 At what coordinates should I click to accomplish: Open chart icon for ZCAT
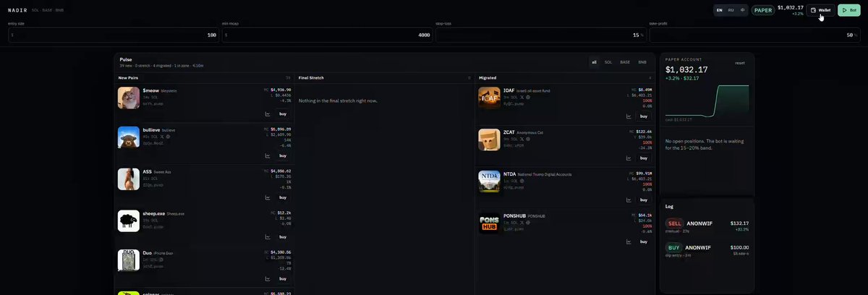[x=629, y=158]
